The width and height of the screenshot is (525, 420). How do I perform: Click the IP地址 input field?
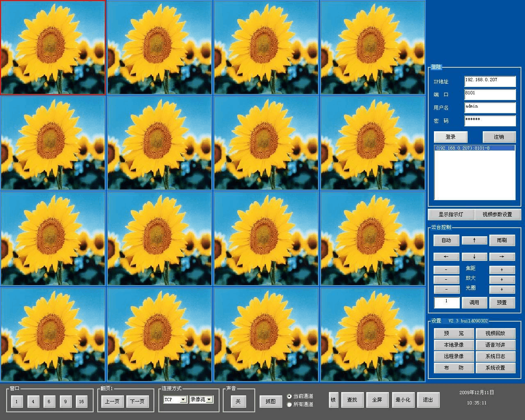pos(490,81)
